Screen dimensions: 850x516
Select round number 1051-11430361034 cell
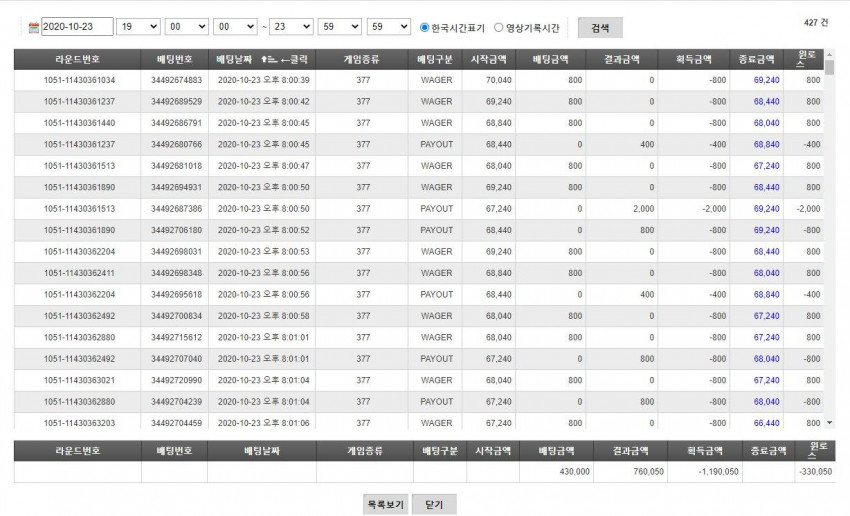click(x=79, y=80)
